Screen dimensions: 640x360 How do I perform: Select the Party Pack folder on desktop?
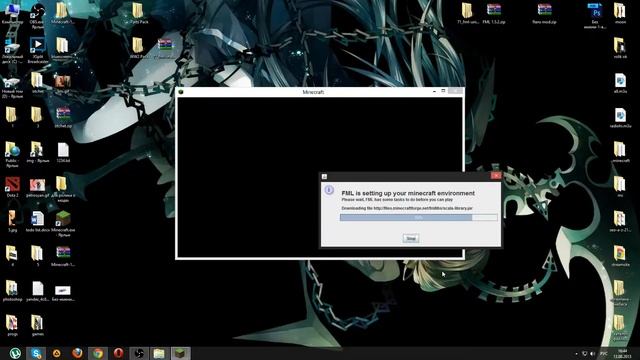point(138,14)
